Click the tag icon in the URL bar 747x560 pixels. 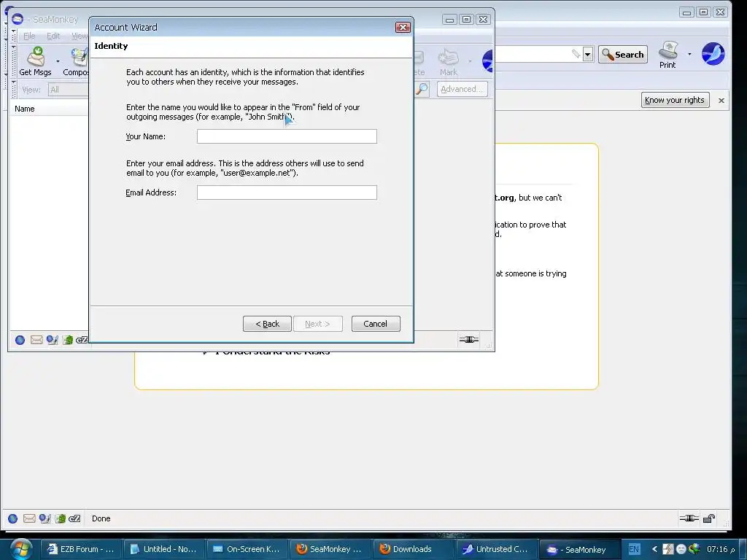click(576, 54)
